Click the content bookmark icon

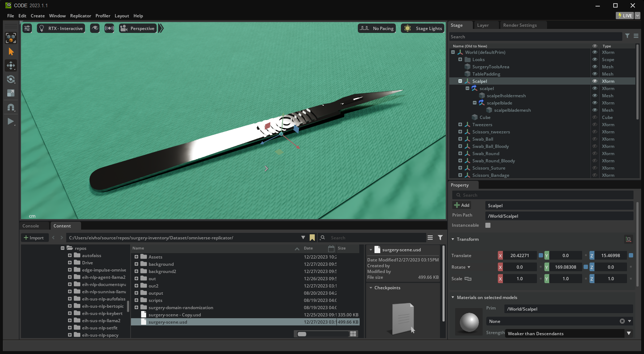pos(312,238)
